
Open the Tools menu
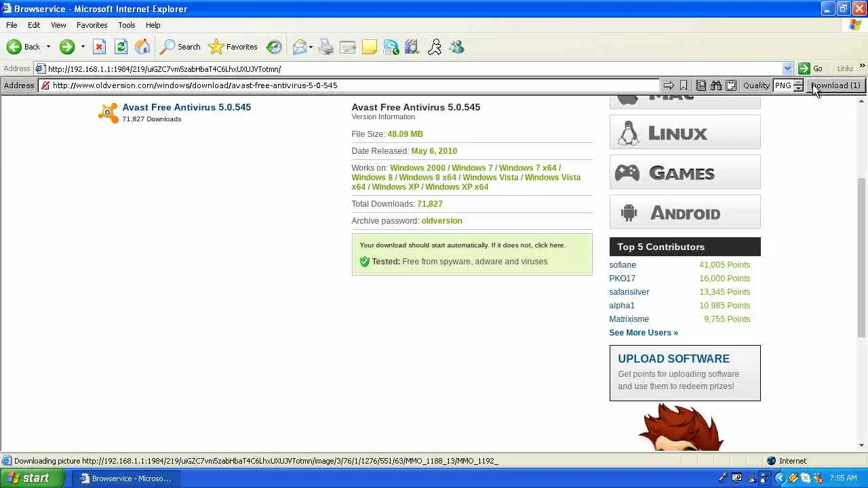tap(127, 25)
